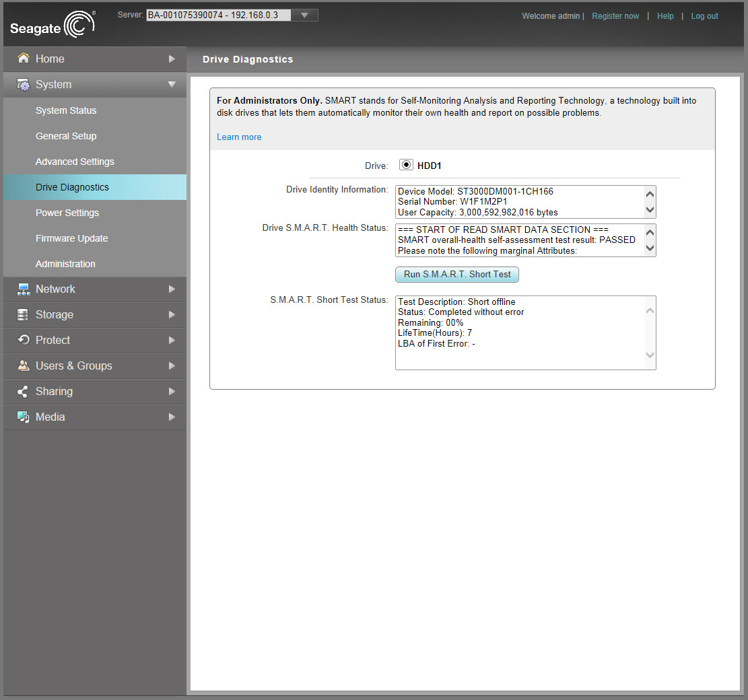Image resolution: width=748 pixels, height=700 pixels.
Task: Expand the Home menu arrow
Action: point(172,59)
